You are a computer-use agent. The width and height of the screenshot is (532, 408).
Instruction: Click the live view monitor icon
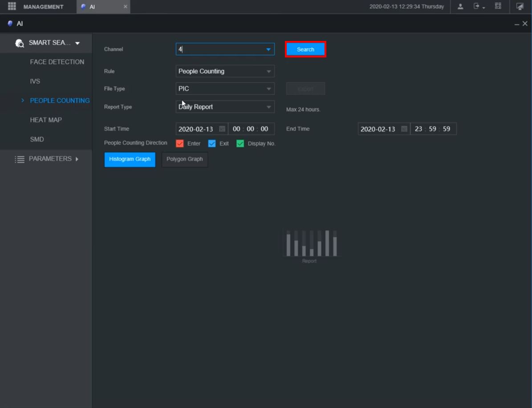coord(520,7)
